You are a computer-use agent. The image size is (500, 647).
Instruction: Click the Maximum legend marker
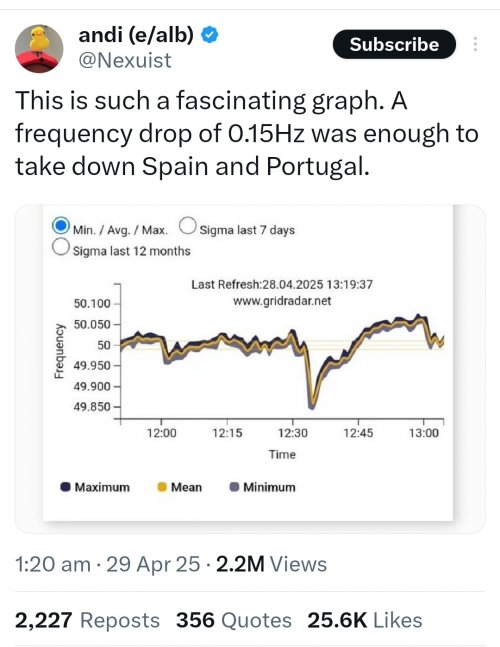click(x=65, y=487)
